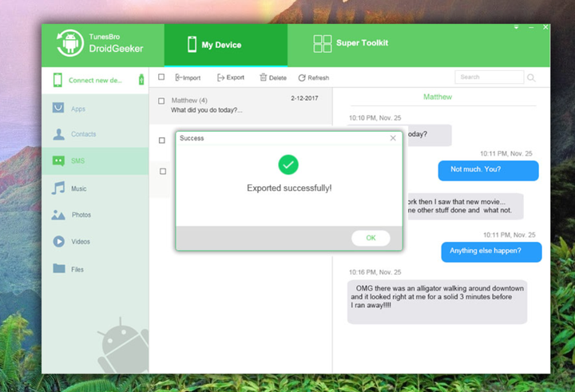The height and width of the screenshot is (392, 575).
Task: Click the alligator message bubble
Action: pyautogui.click(x=437, y=302)
